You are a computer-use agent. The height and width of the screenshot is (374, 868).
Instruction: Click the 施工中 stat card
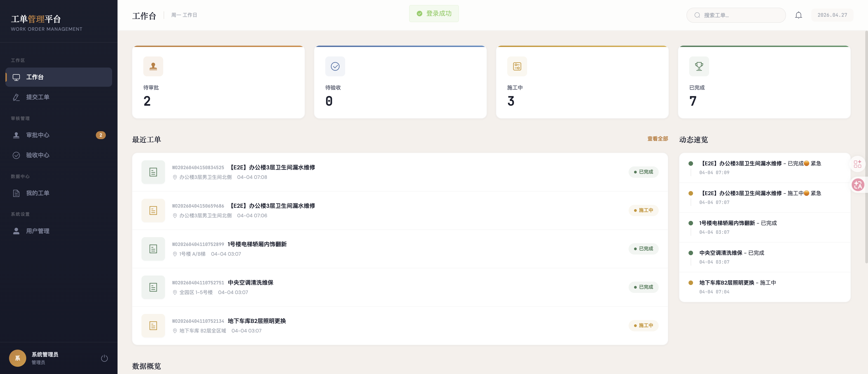click(582, 82)
